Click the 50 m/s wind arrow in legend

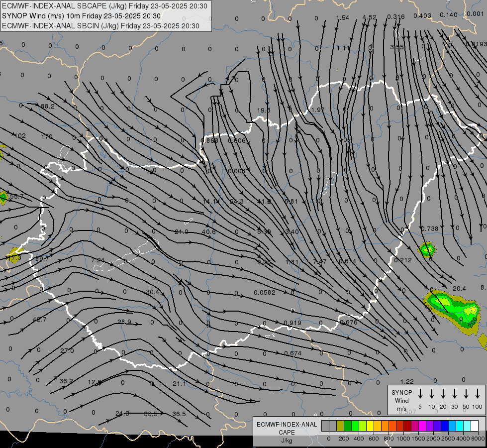coord(466,394)
